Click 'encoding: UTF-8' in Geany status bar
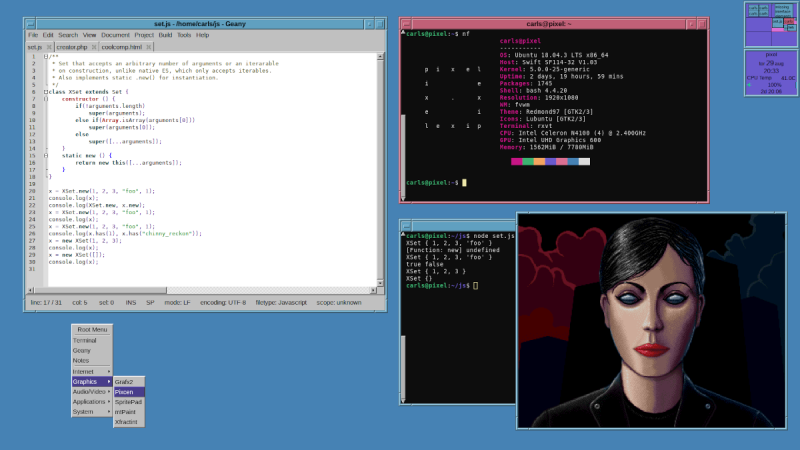 (223, 303)
